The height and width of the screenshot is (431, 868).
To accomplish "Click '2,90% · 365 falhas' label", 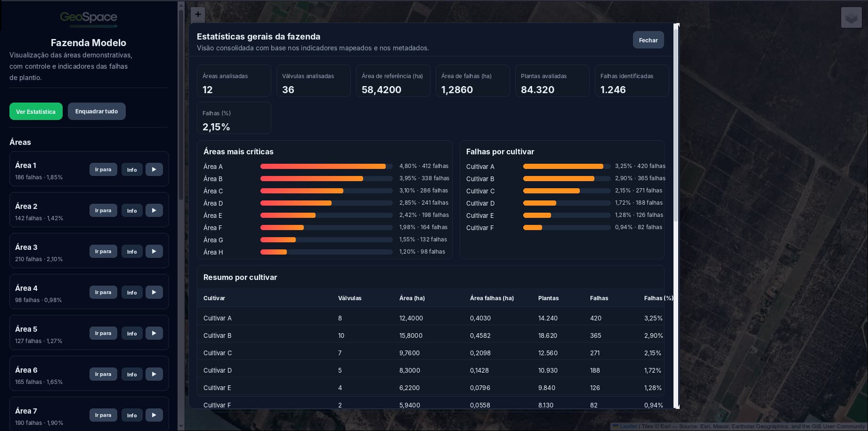I will pyautogui.click(x=640, y=178).
